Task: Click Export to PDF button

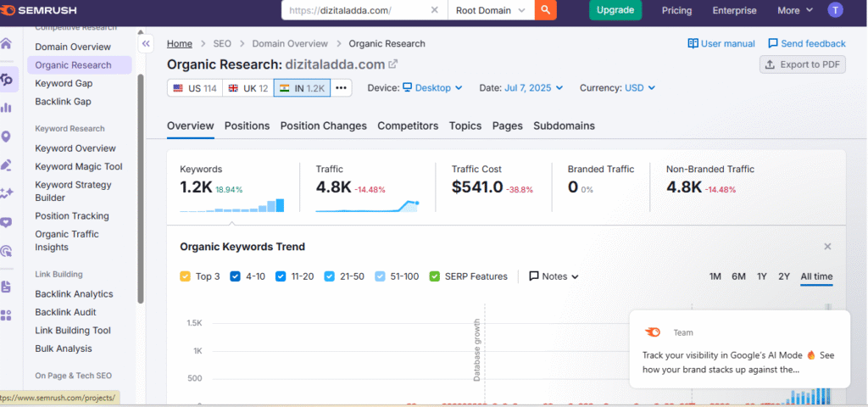Action: pyautogui.click(x=803, y=64)
